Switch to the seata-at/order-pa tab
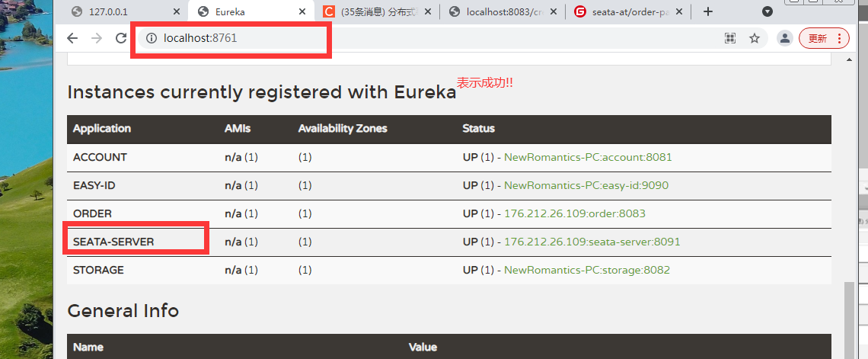Screen dimensions: 868x359 (x=630, y=11)
